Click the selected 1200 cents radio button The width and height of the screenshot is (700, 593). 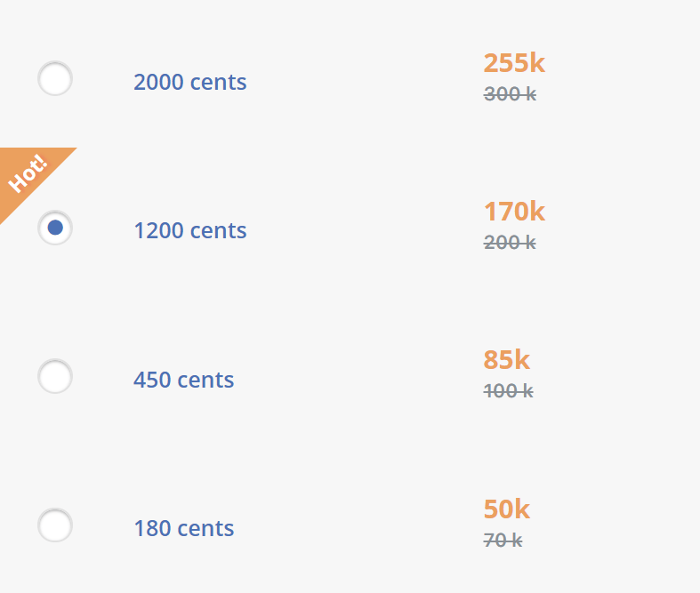click(x=55, y=228)
